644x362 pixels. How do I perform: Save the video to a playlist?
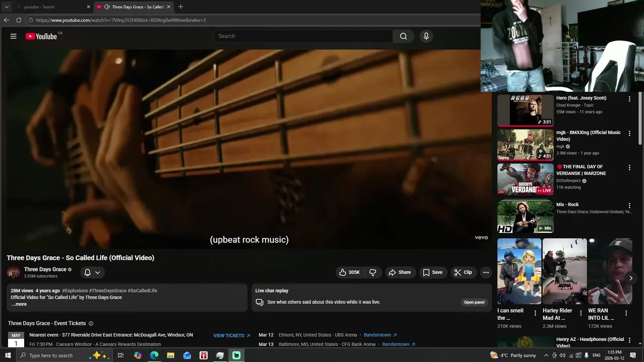point(433,273)
